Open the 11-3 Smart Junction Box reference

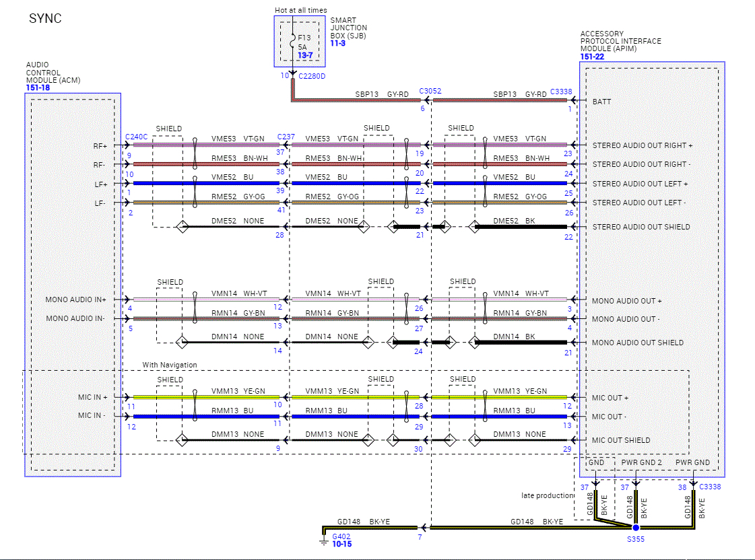tap(338, 43)
